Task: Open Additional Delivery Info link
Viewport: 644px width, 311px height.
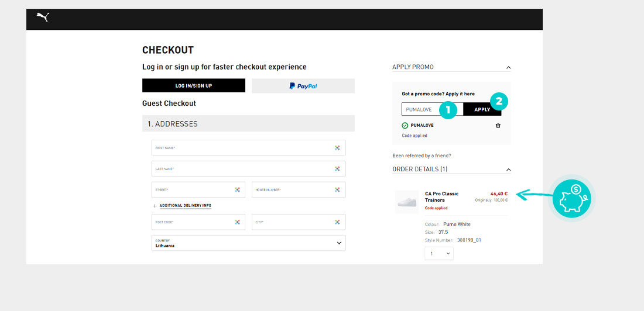Action: pos(185,206)
